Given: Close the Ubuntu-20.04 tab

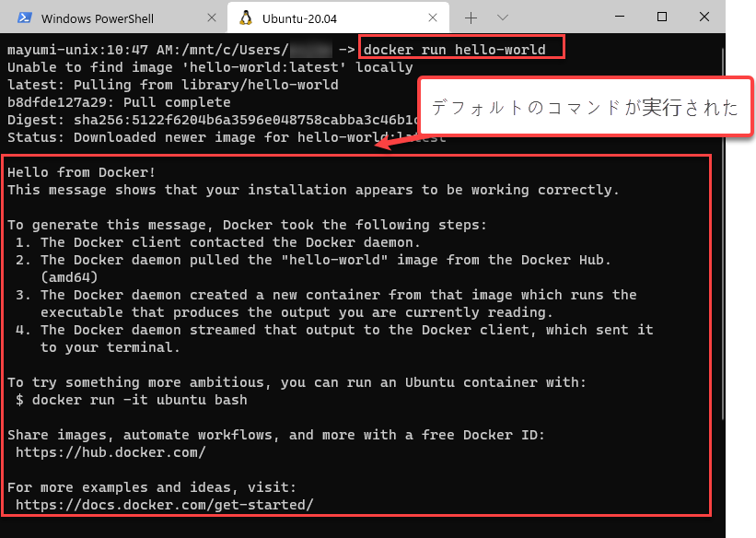Looking at the screenshot, I should (x=433, y=18).
